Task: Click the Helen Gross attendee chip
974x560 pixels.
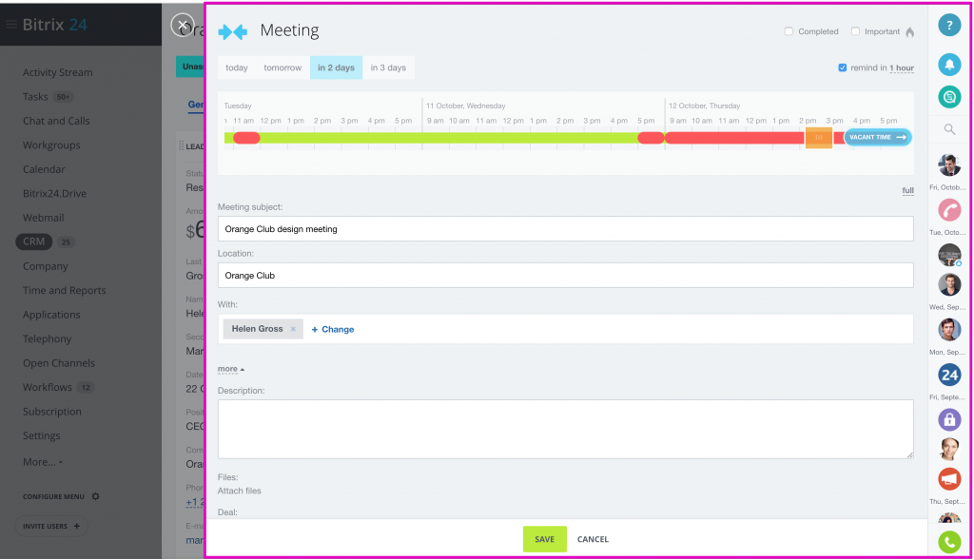Action: pos(263,329)
